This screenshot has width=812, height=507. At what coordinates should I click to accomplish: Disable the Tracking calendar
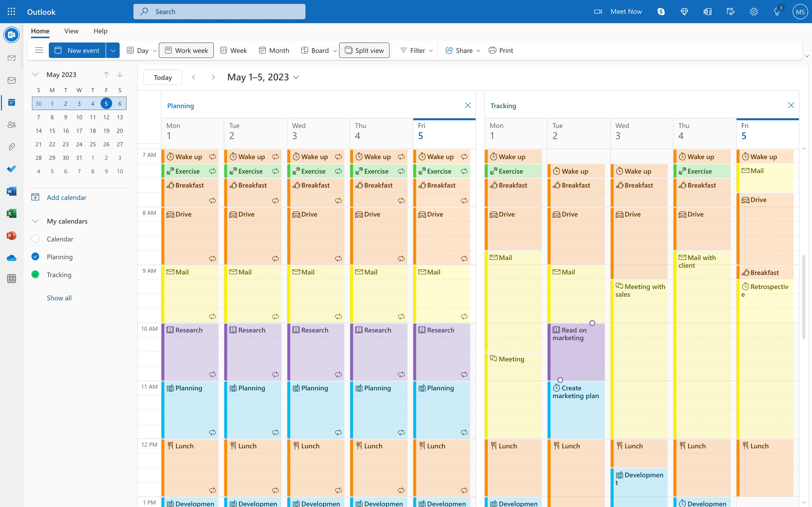(36, 274)
